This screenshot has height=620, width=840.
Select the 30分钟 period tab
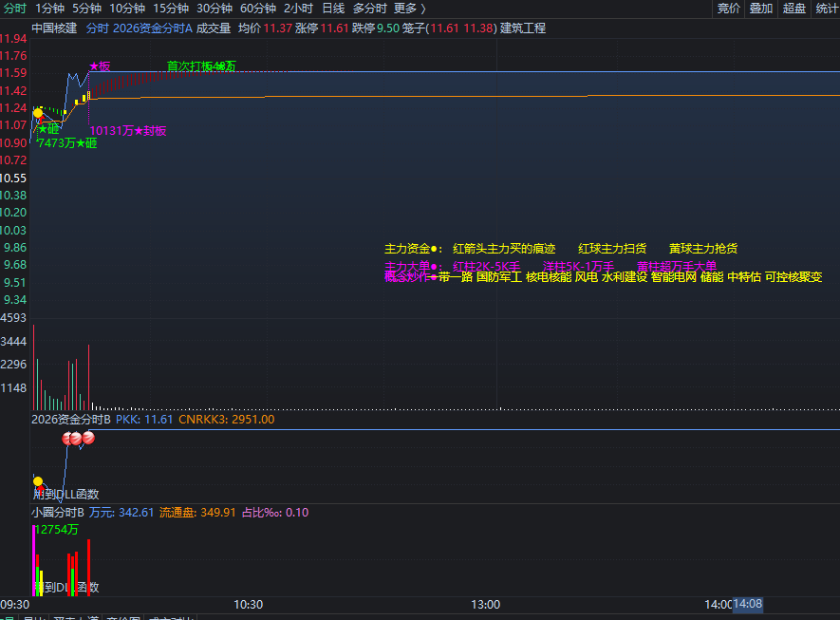tap(215, 9)
